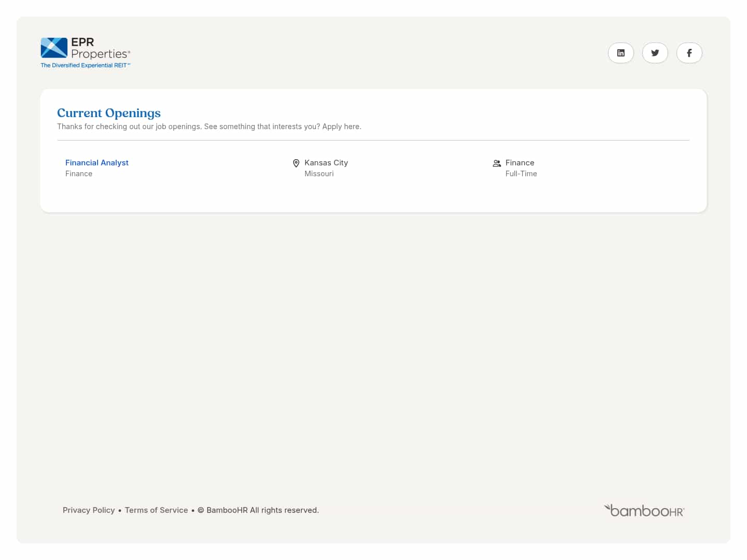Click the location pin icon beside Kansas City
This screenshot has width=747, height=560.
[x=296, y=163]
